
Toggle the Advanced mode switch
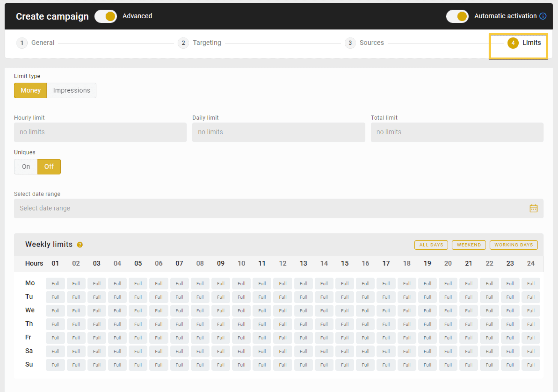point(105,16)
